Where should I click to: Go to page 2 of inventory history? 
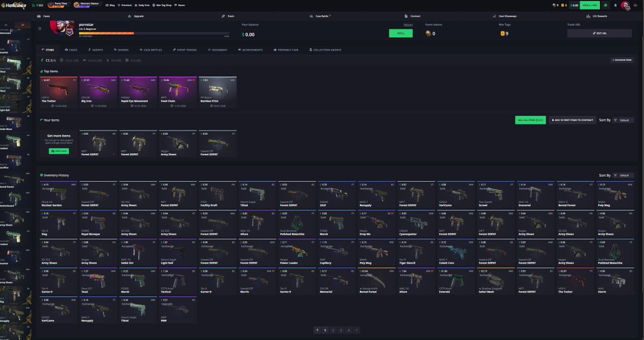point(333,330)
